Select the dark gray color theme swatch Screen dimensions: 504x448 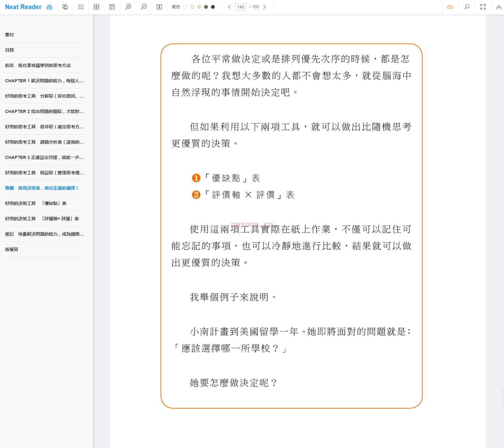point(206,7)
